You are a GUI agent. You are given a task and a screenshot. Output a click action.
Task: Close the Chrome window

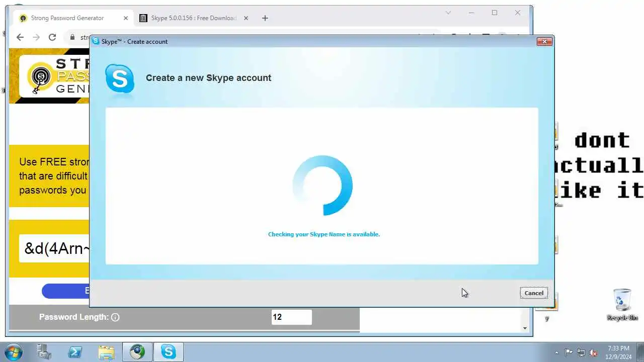tap(518, 13)
